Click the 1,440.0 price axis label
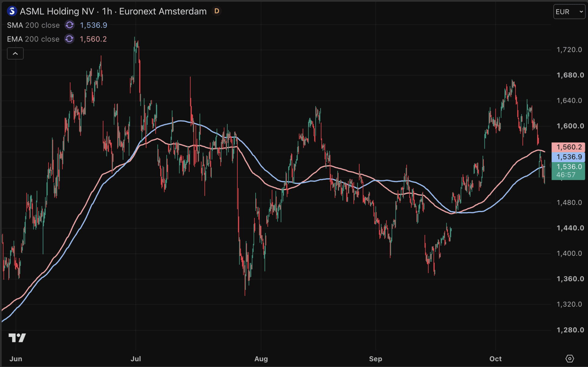Screen dimensions: 588x367 570,228
